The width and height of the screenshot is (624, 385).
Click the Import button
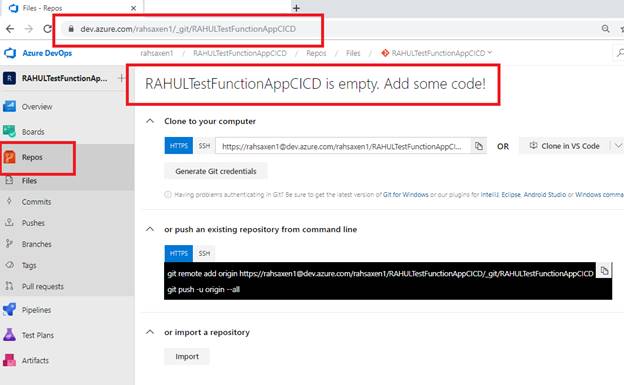(187, 357)
